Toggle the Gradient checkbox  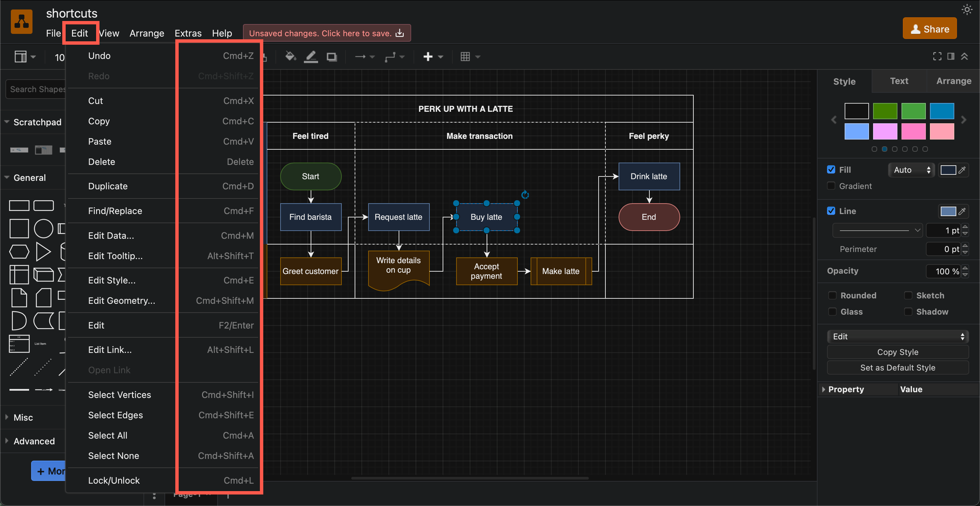(x=831, y=186)
